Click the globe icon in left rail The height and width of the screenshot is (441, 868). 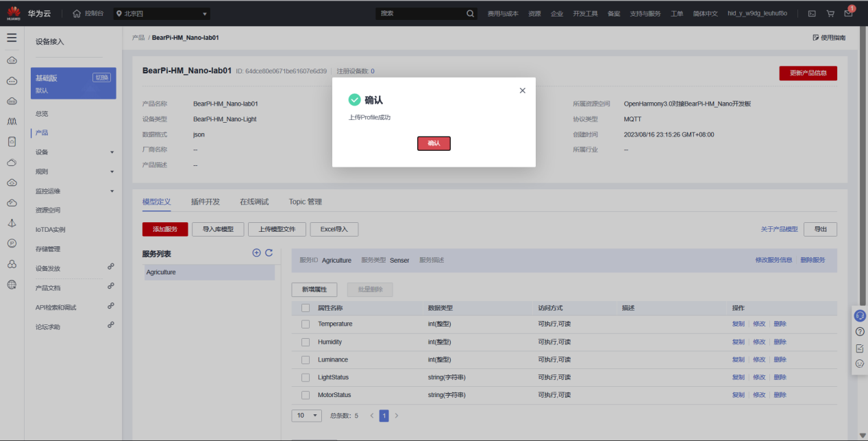[12, 284]
